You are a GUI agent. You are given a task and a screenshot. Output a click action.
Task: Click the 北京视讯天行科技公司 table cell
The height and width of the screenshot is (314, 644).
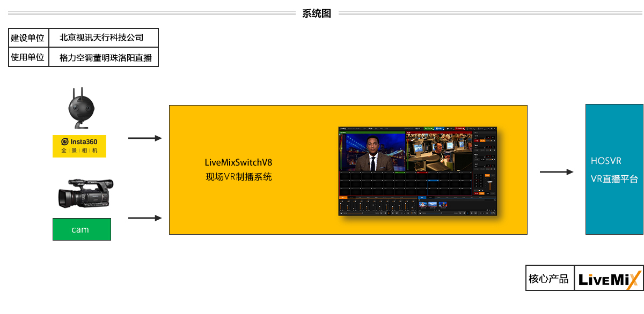pos(101,38)
